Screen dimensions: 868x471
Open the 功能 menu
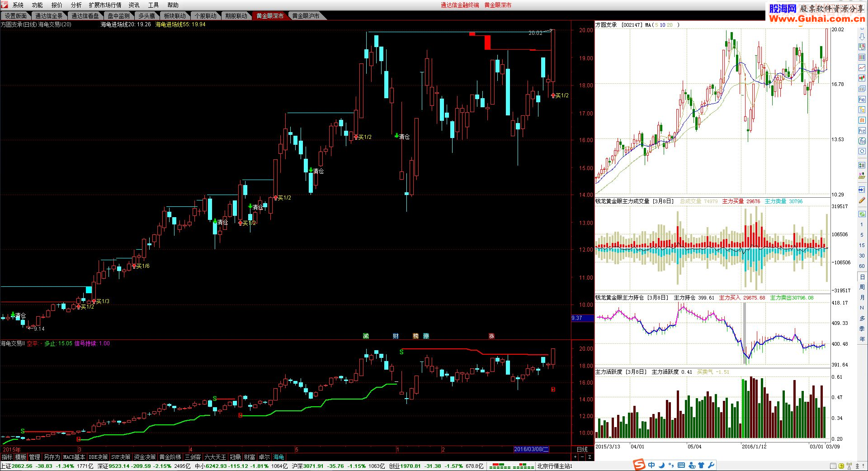(x=38, y=5)
